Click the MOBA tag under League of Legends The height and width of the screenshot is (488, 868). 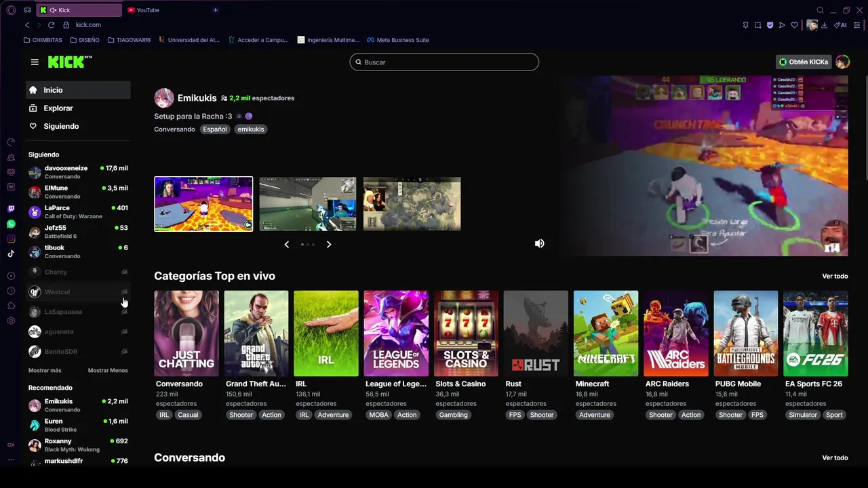[379, 415]
